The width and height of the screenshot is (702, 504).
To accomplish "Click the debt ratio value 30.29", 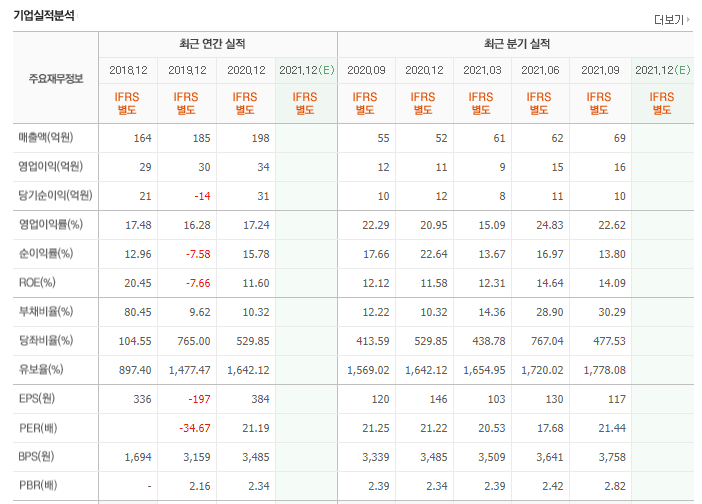I will (612, 312).
